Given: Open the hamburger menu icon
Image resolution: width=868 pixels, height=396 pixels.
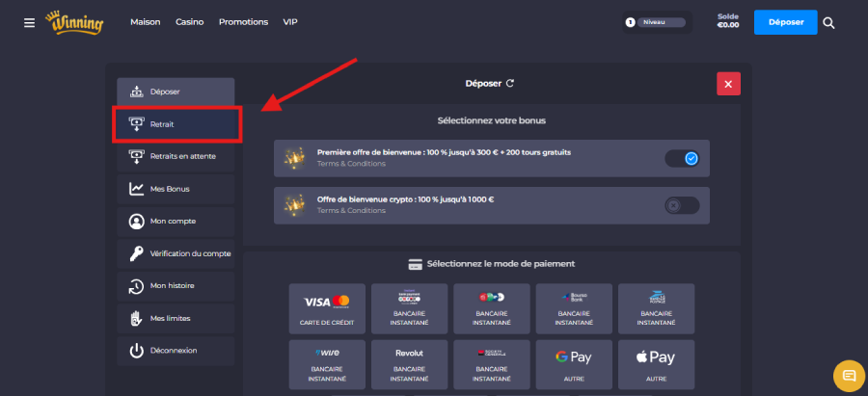Looking at the screenshot, I should [x=29, y=22].
